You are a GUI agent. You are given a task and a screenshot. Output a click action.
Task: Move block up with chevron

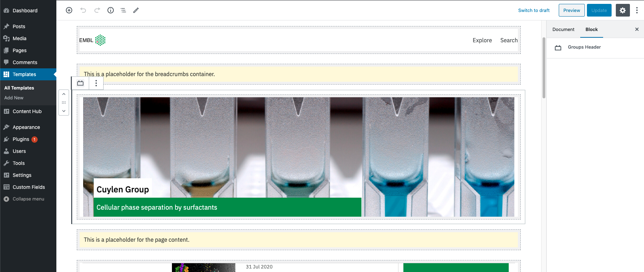(64, 94)
